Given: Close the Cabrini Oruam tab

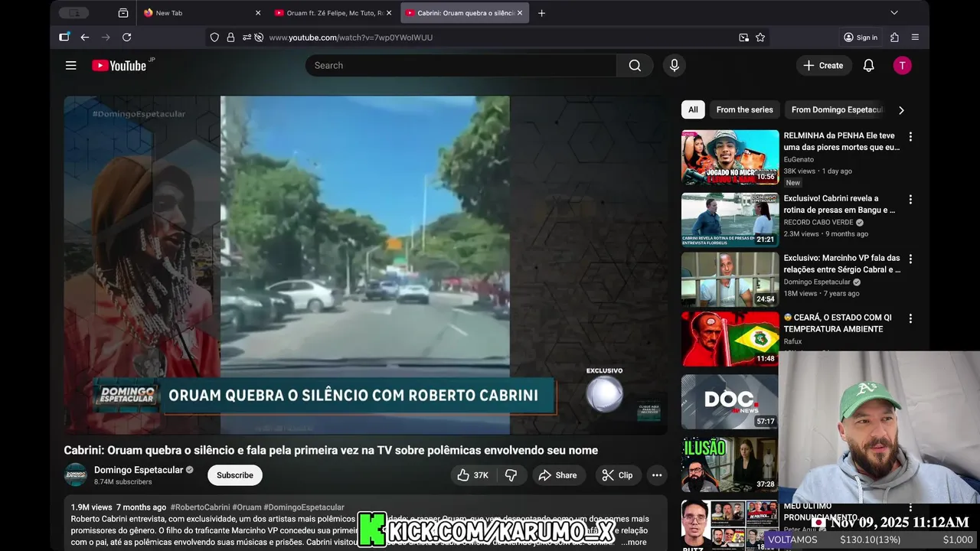Looking at the screenshot, I should pos(521,13).
